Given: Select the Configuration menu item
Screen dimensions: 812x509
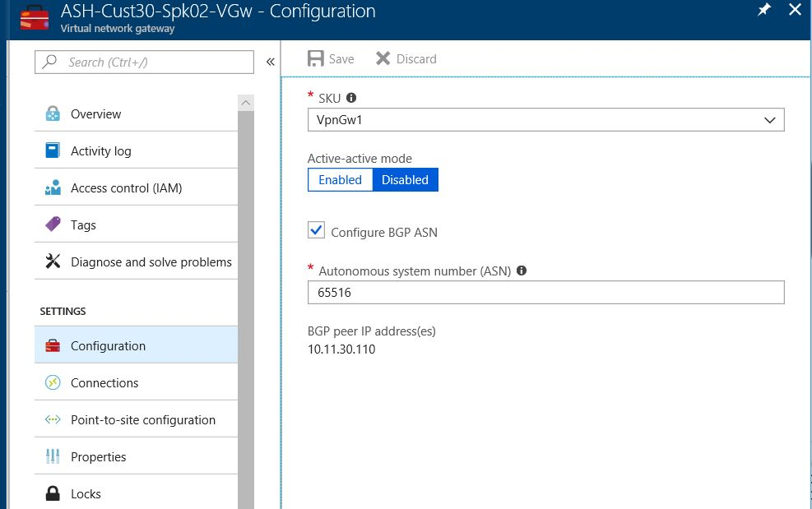Looking at the screenshot, I should (108, 345).
